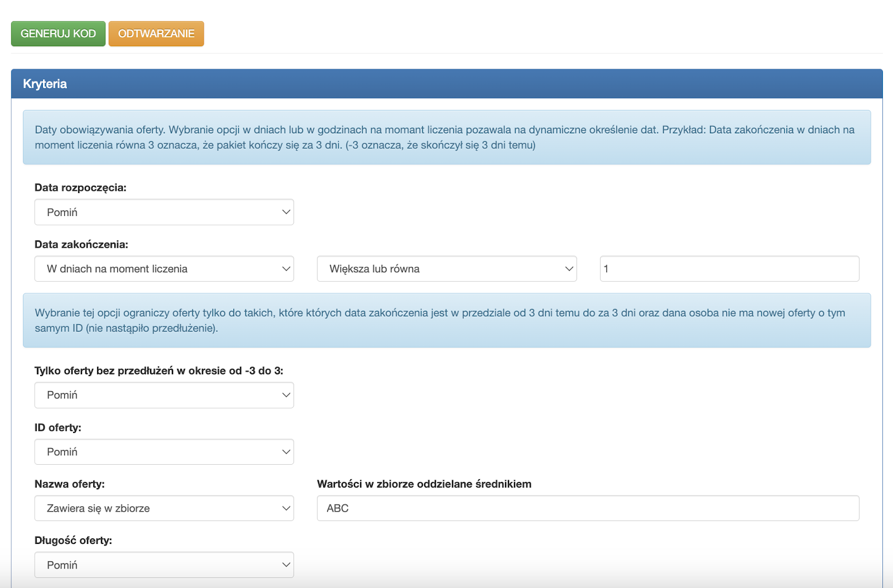Open the Długość oferty dropdown
Screen dimensions: 893x588
pos(164,565)
